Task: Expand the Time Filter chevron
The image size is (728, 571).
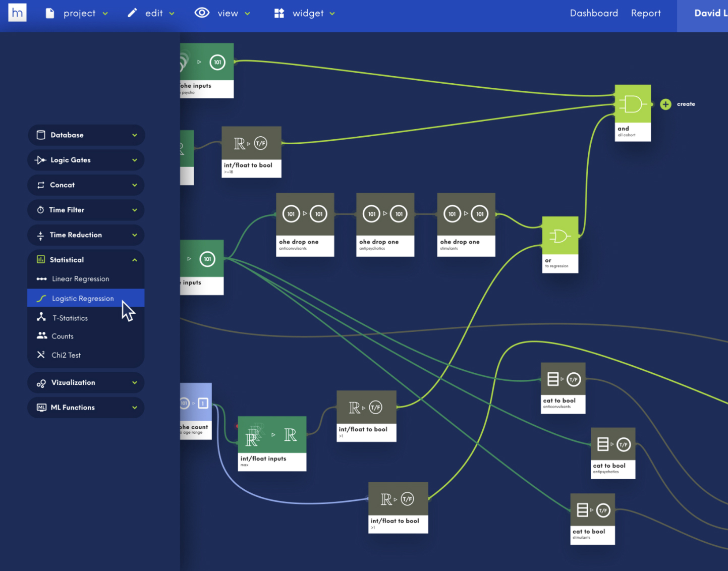Action: pos(135,210)
